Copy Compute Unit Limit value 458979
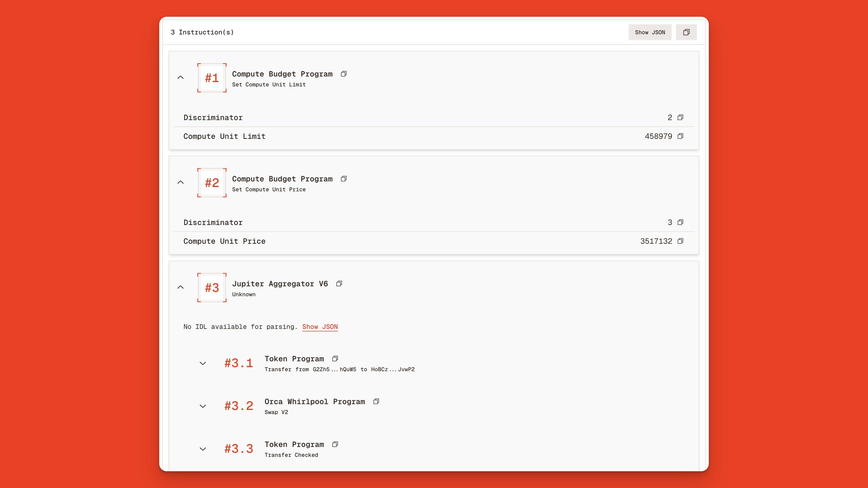The width and height of the screenshot is (868, 488). coord(680,136)
